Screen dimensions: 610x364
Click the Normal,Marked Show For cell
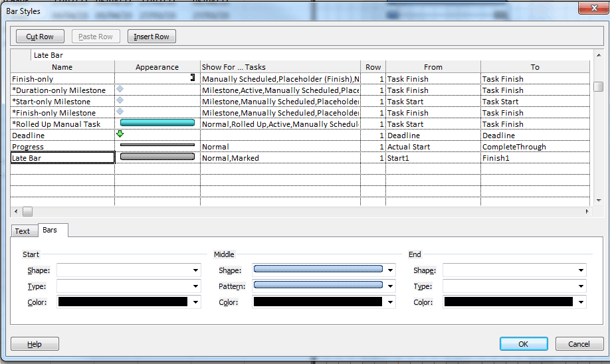280,158
